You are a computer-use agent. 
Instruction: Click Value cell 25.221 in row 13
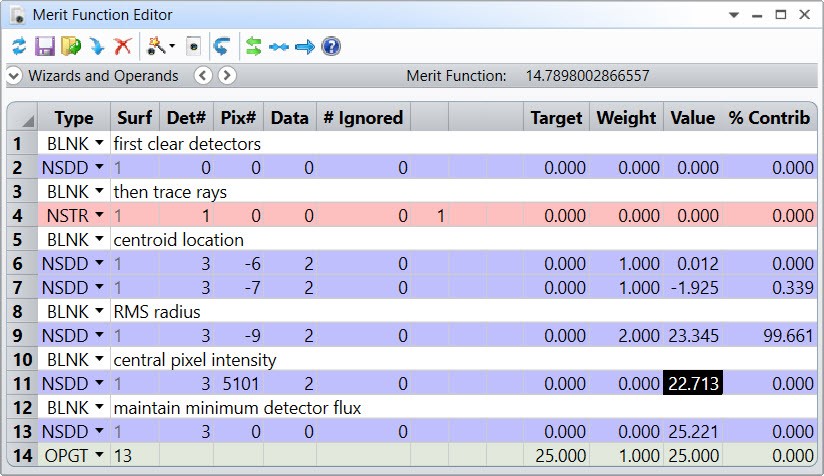pyautogui.click(x=693, y=431)
